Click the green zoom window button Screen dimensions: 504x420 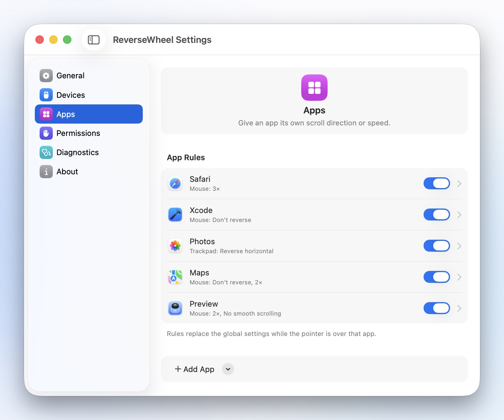pyautogui.click(x=67, y=40)
